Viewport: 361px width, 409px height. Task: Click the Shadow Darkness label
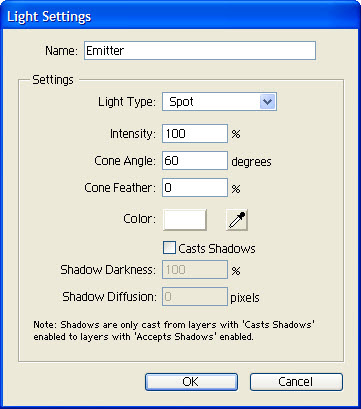point(108,270)
